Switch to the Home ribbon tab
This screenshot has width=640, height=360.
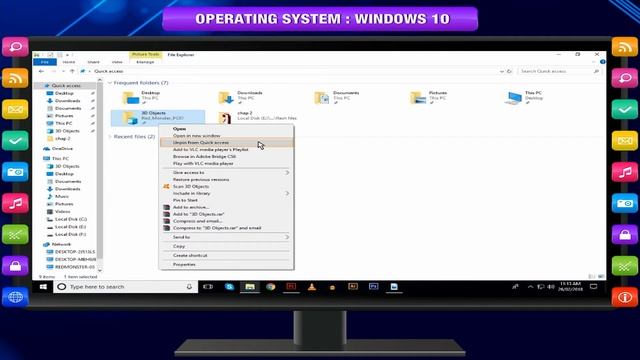[69, 62]
